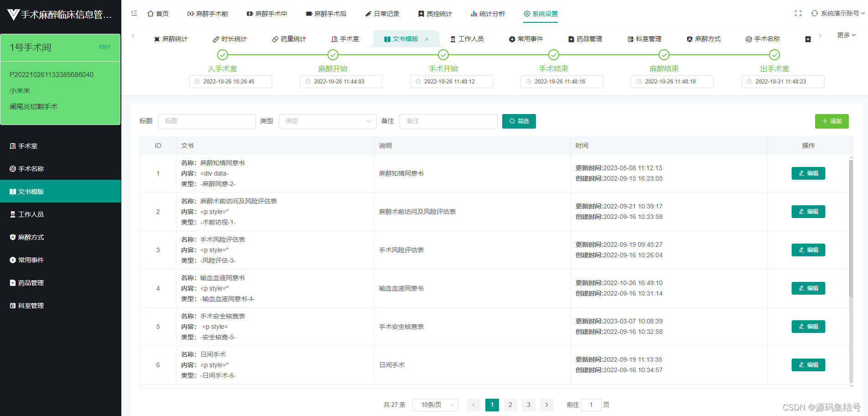Switch to 手术名称 tab
Viewport: 868px width, 416px height.
pyautogui.click(x=763, y=39)
